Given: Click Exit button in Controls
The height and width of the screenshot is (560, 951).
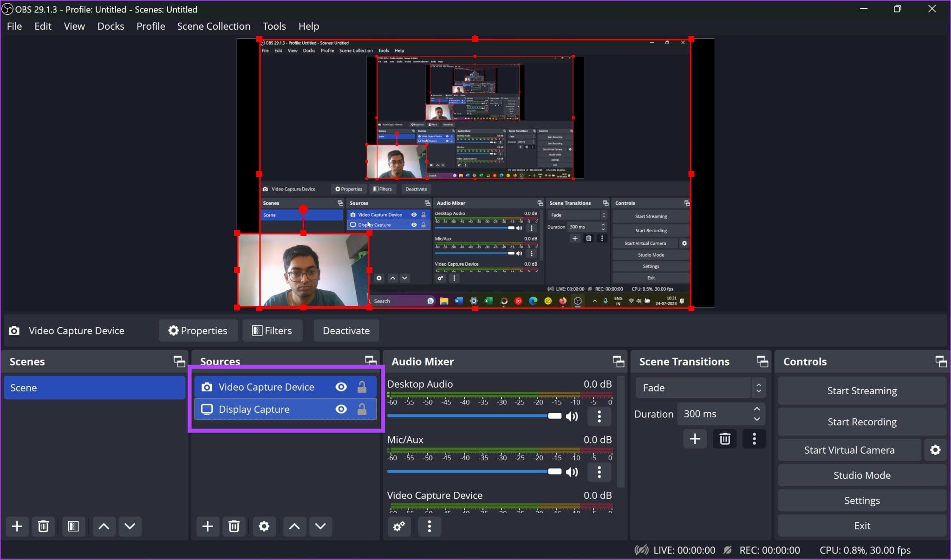Looking at the screenshot, I should coord(862,526).
